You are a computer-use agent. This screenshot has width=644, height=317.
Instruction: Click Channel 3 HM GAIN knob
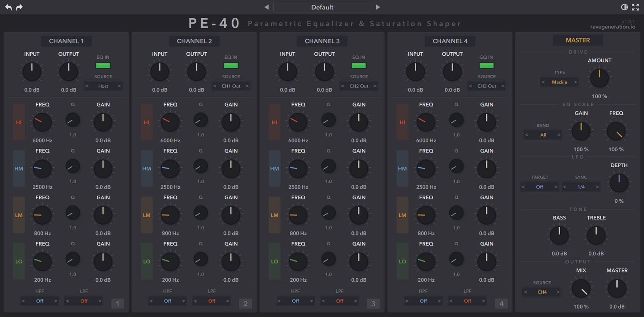coord(359,169)
